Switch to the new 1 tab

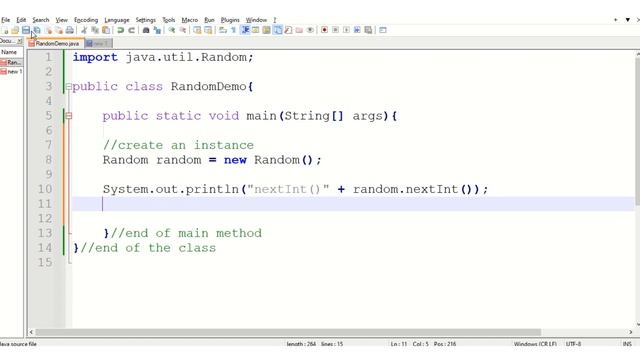(98, 43)
